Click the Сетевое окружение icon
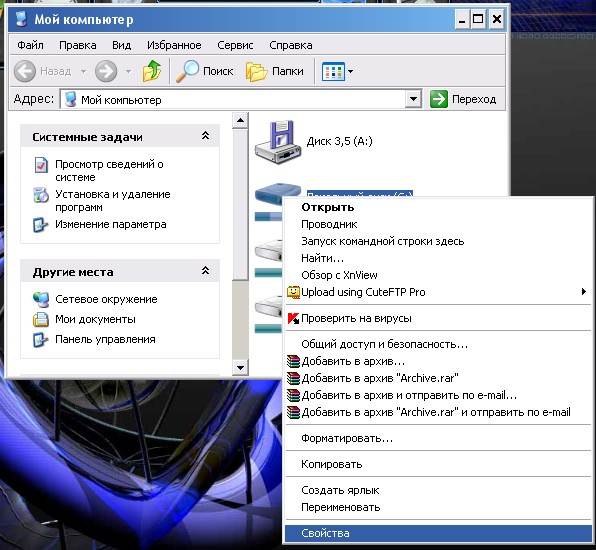The height and width of the screenshot is (550, 596). [x=41, y=300]
